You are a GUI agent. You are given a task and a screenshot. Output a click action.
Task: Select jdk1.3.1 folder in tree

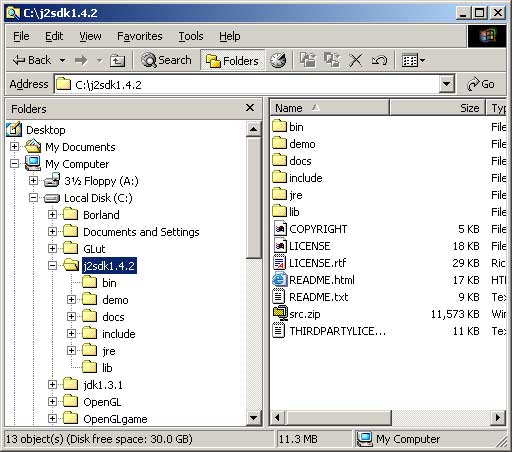103,385
